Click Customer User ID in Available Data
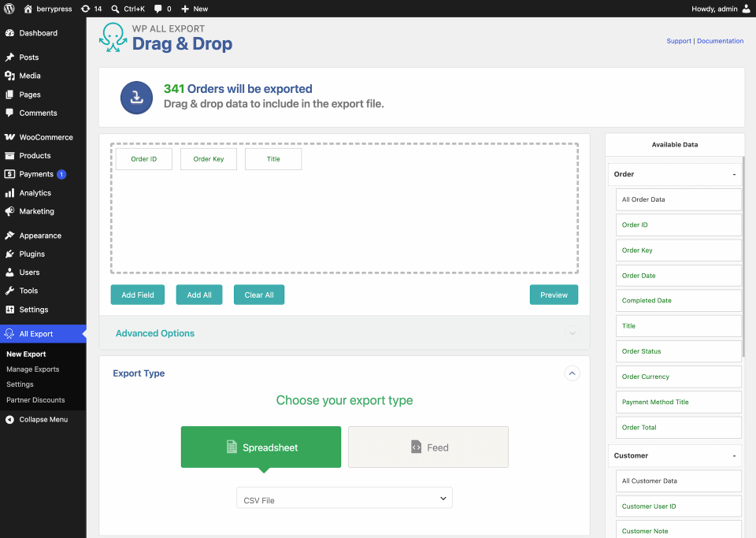This screenshot has height=538, width=756. pyautogui.click(x=678, y=506)
